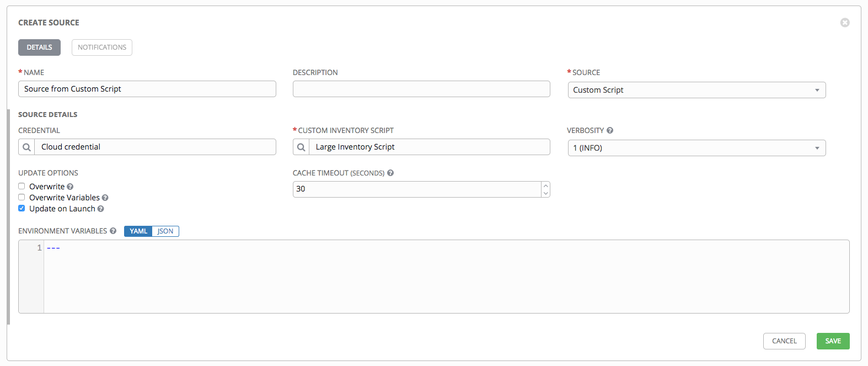Viewport: 868px width, 366px height.
Task: Save the new source
Action: coord(833,341)
